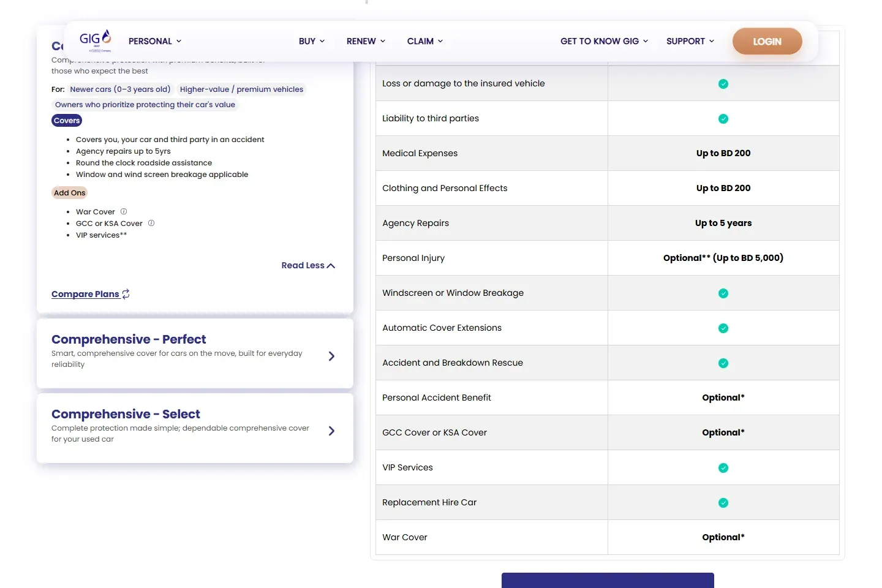Image resolution: width=882 pixels, height=588 pixels.
Task: Click the checkmark for Windscreen or Window Breakage
Action: [723, 293]
